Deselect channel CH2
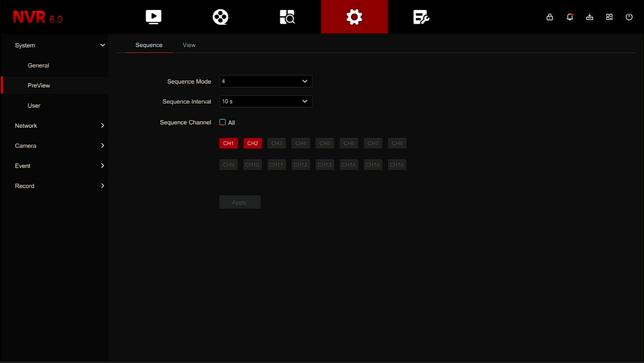The height and width of the screenshot is (363, 644). point(253,143)
